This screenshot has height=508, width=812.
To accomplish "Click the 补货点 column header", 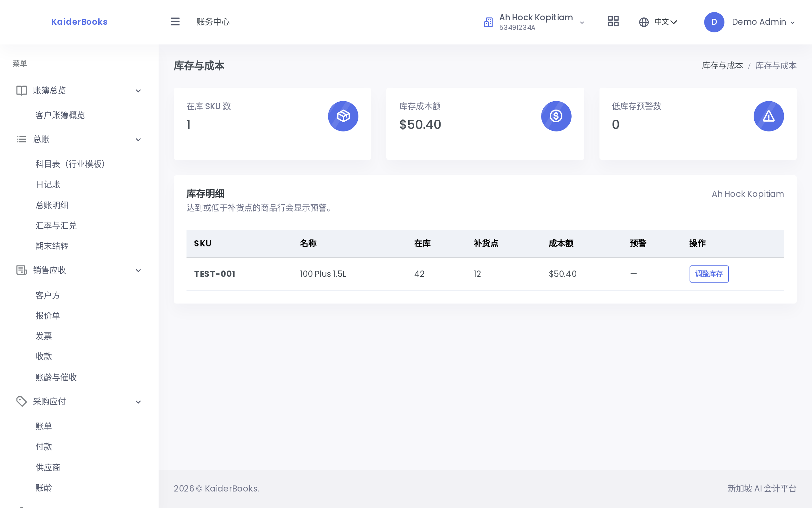I will 486,244.
